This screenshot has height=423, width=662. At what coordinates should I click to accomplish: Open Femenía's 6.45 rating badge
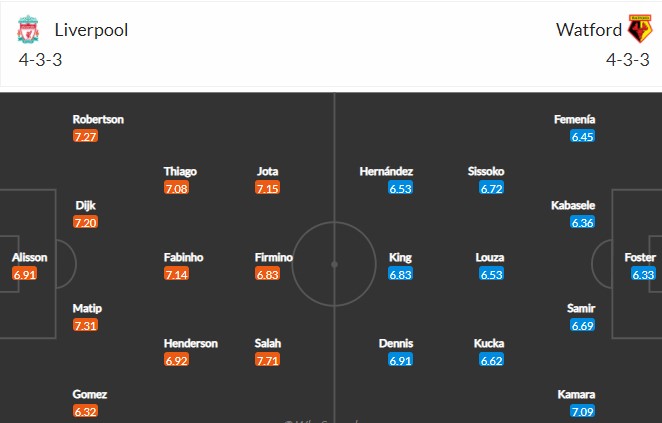tap(583, 136)
